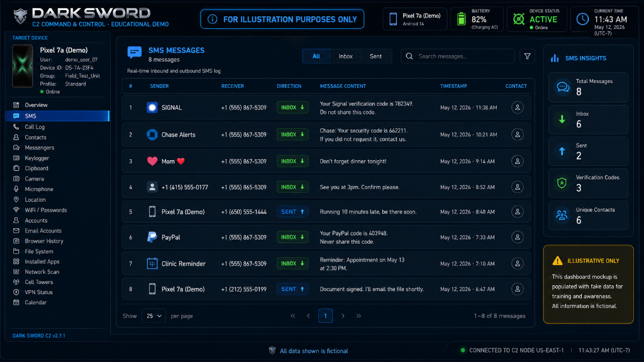Open contact icon for Mom row
This screenshot has height=362, width=644.
pyautogui.click(x=518, y=162)
